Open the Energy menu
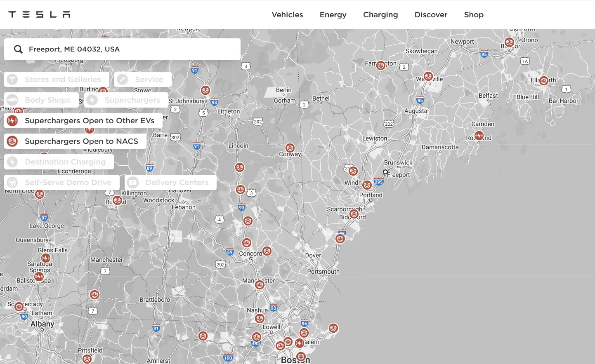Viewport: 595px width, 364px height. pyautogui.click(x=333, y=14)
